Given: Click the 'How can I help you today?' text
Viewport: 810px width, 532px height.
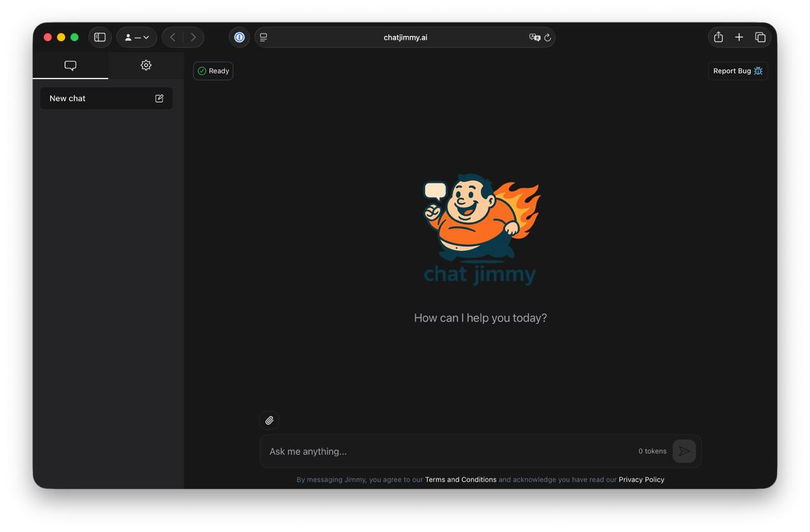Looking at the screenshot, I should tap(480, 318).
